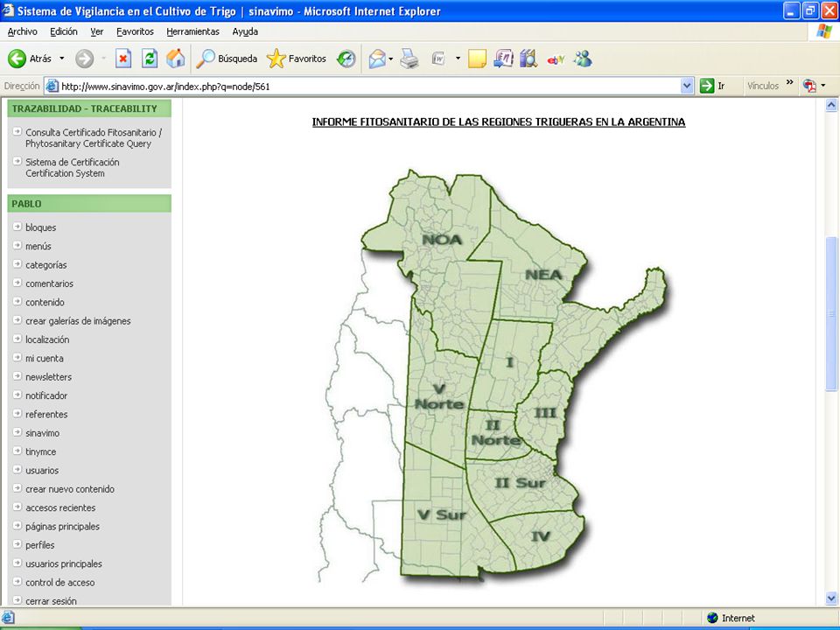
Task: Open the comentarios sidebar link
Action: click(49, 283)
